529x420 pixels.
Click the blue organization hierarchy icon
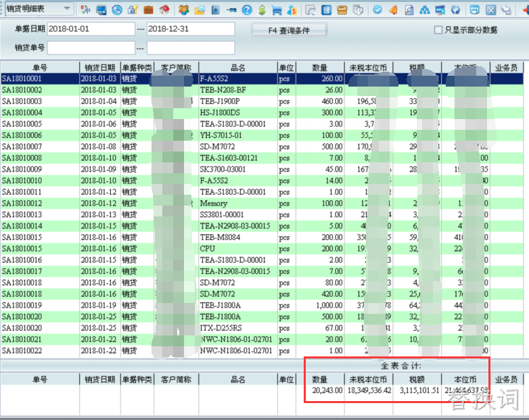point(424,10)
